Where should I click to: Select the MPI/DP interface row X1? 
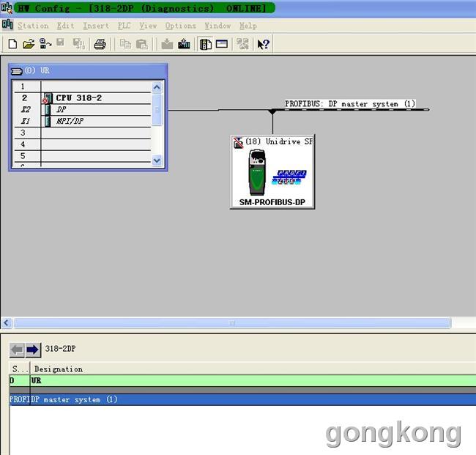[x=83, y=121]
